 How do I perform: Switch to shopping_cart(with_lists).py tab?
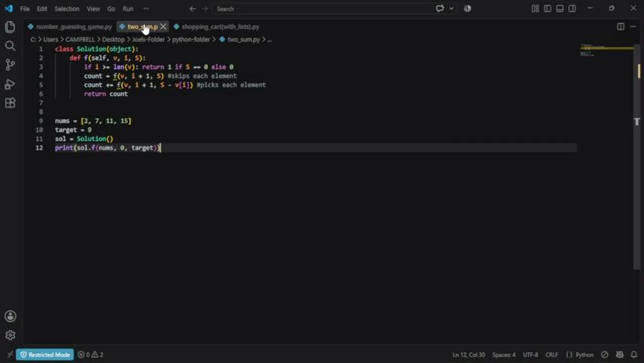pos(217,27)
